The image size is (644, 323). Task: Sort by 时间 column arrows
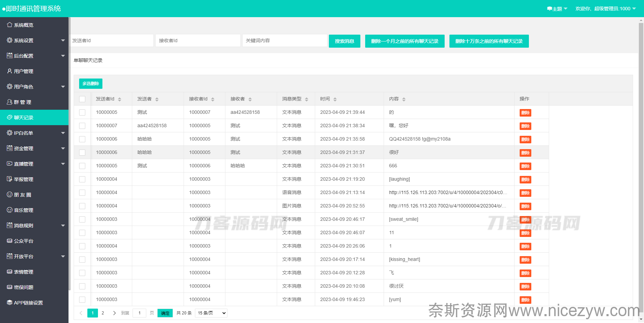point(335,99)
